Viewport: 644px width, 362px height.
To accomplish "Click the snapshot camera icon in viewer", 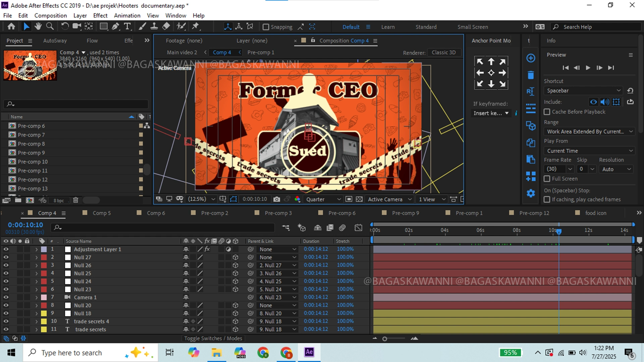I will pyautogui.click(x=277, y=199).
